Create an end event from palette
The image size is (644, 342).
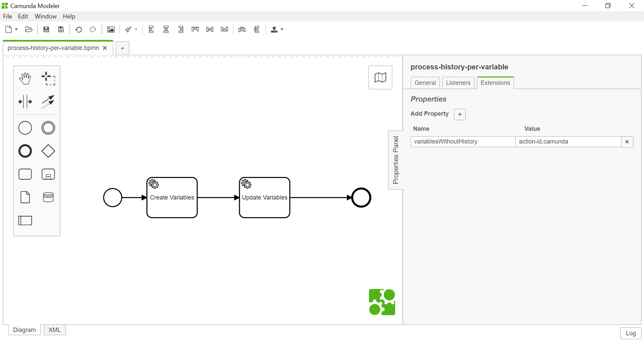click(x=25, y=151)
